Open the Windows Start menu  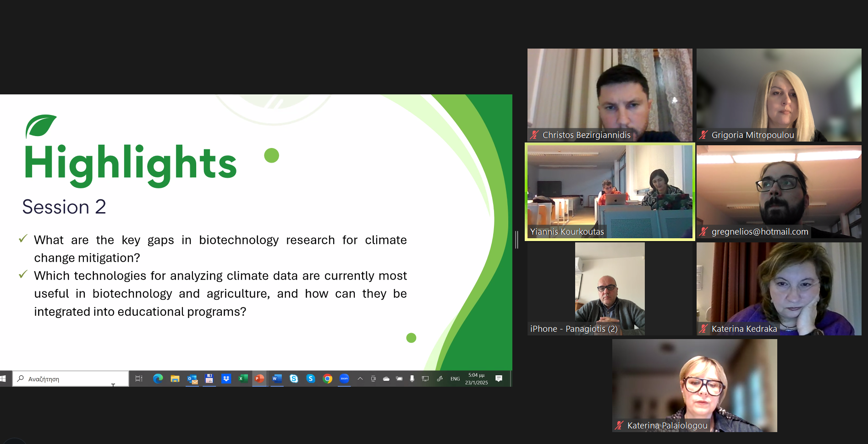[3, 378]
